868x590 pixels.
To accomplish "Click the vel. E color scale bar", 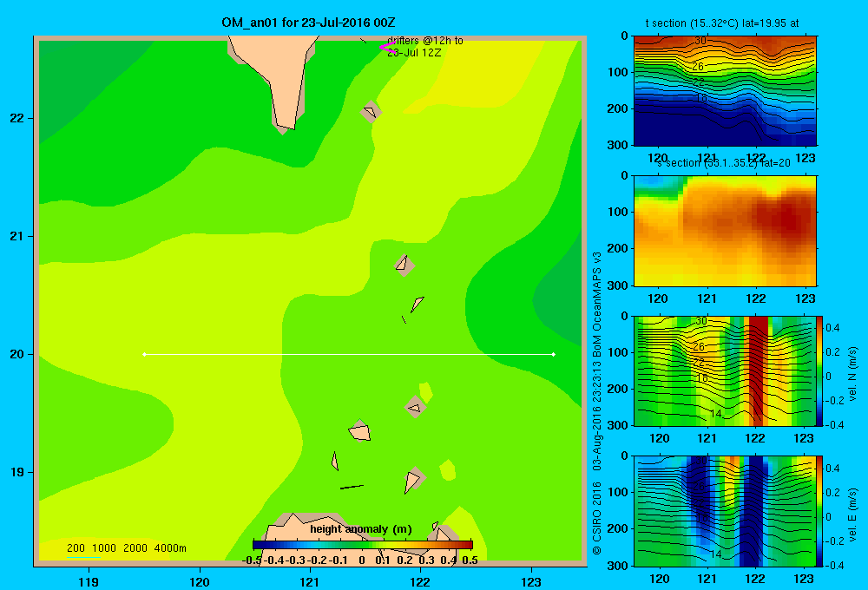I will 820,511.
